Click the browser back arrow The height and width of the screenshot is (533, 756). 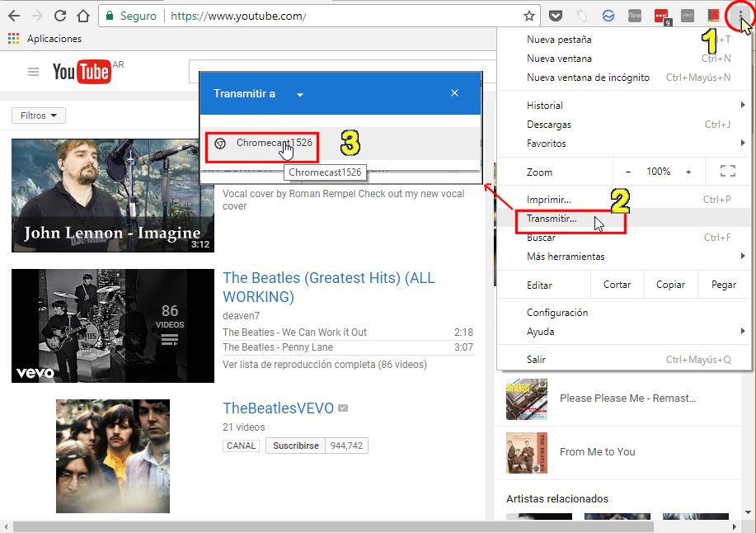pos(14,16)
